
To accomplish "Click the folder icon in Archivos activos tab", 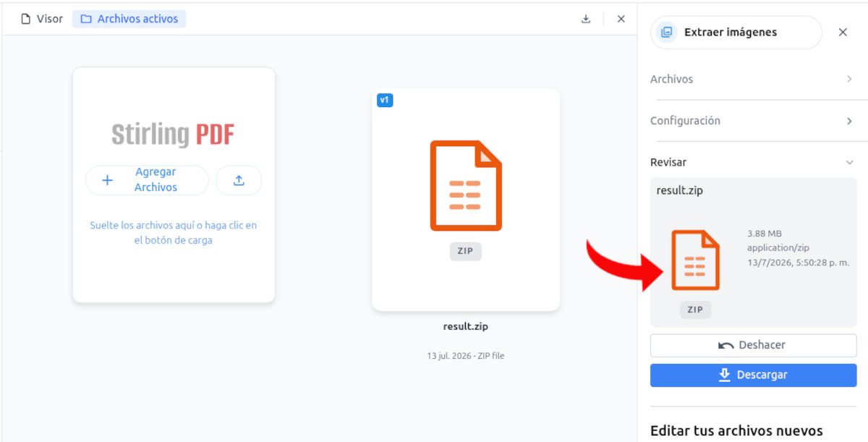I will click(x=86, y=19).
